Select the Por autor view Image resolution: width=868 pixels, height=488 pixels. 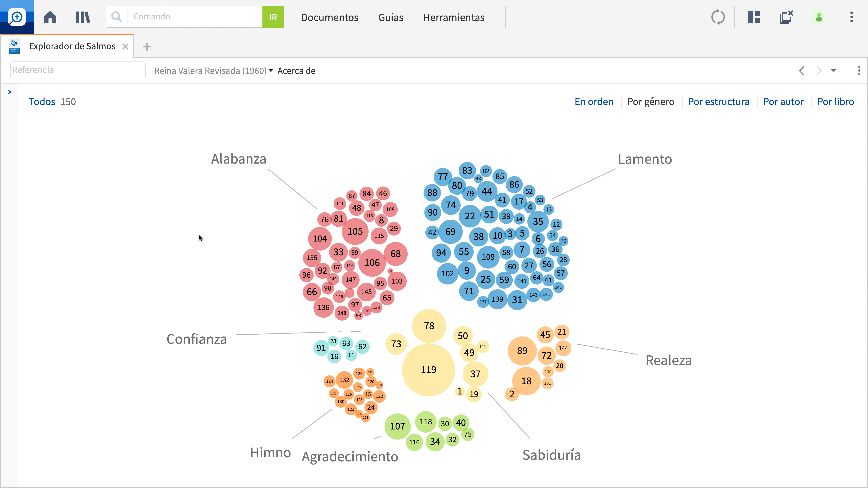(783, 101)
